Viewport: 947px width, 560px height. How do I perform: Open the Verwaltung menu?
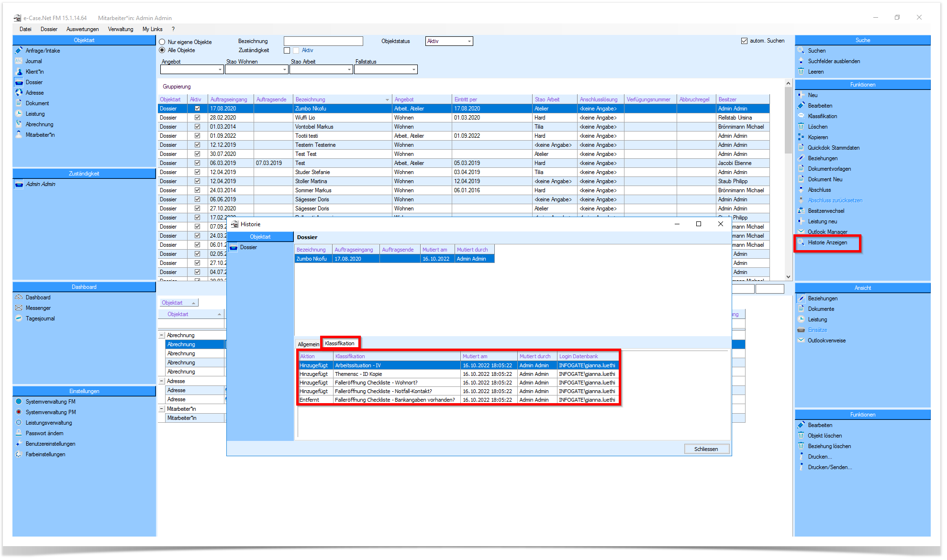point(121,29)
